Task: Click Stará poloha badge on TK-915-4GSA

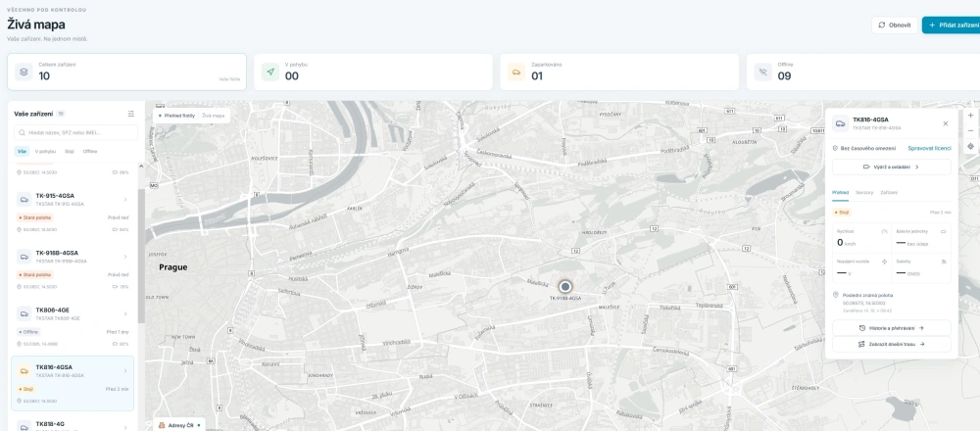Action: point(35,217)
